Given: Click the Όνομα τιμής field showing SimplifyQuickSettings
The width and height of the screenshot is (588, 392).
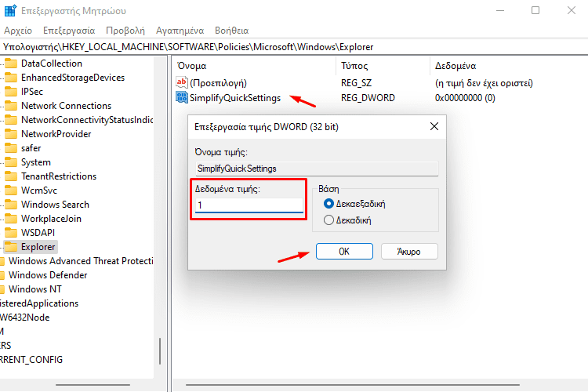Looking at the screenshot, I should pyautogui.click(x=317, y=169).
